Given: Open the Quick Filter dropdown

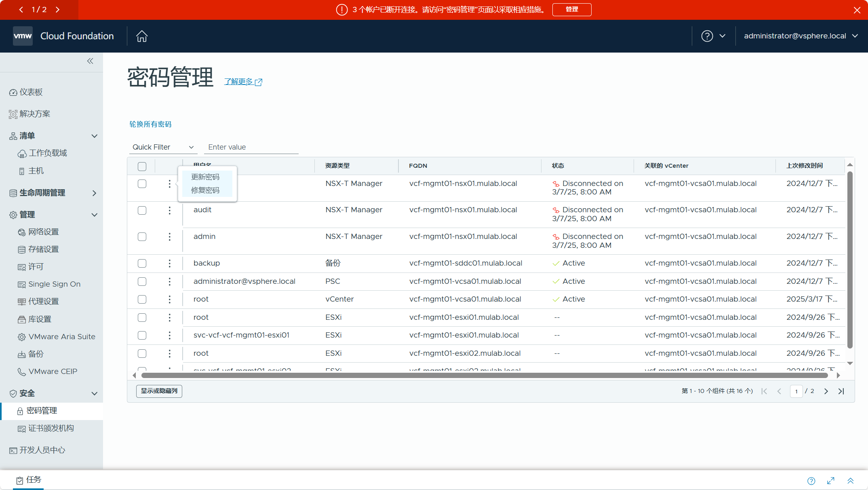Looking at the screenshot, I should point(163,147).
